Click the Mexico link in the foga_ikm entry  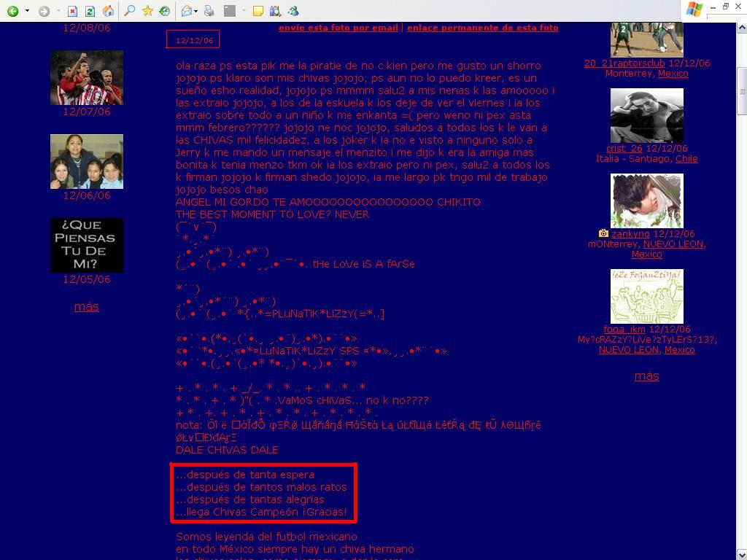pos(679,350)
